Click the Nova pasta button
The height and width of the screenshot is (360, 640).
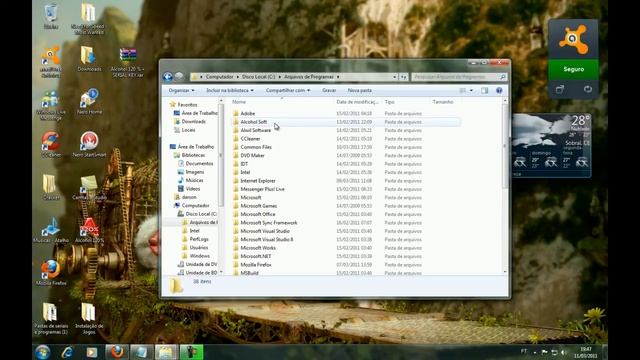coord(360,90)
